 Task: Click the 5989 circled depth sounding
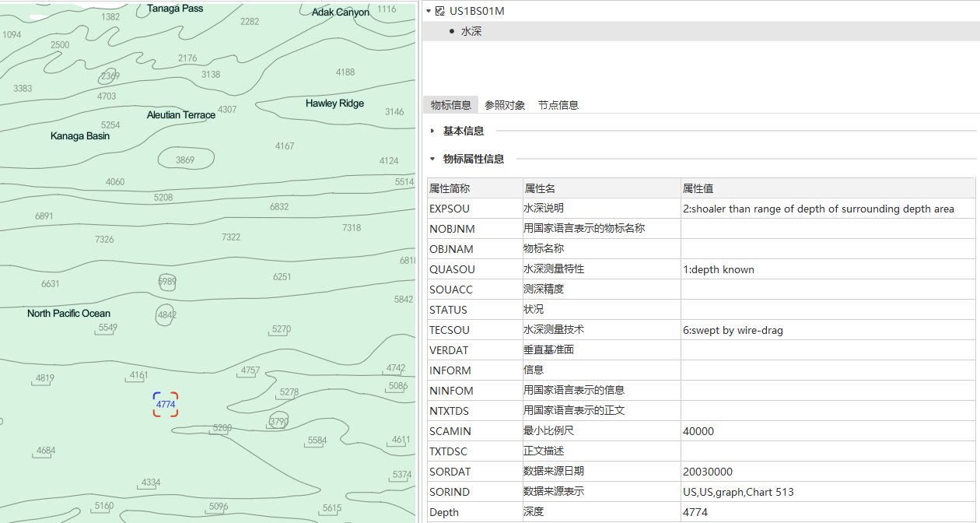(167, 282)
